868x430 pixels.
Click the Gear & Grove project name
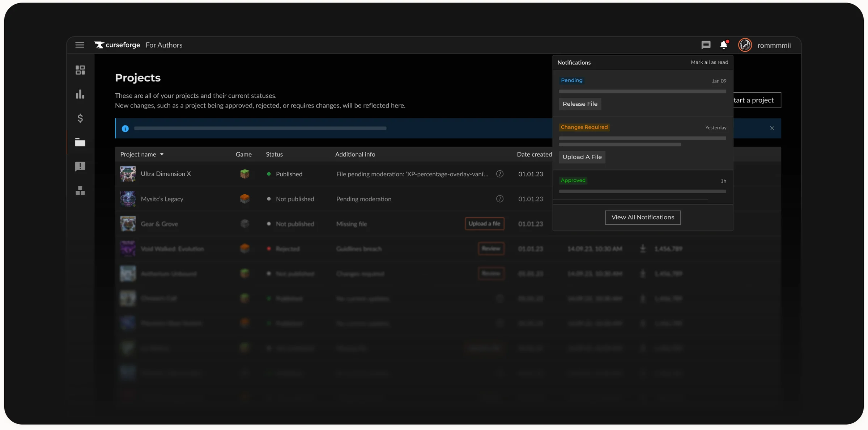(159, 224)
